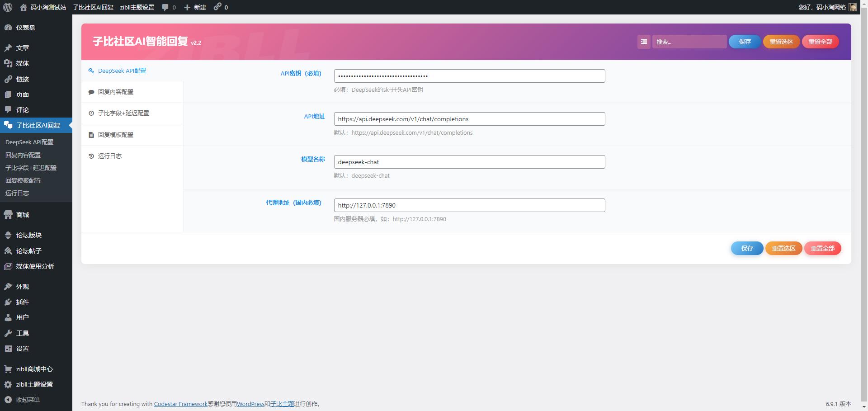Open zibll主题设置 gear item in sidebar

tap(34, 384)
